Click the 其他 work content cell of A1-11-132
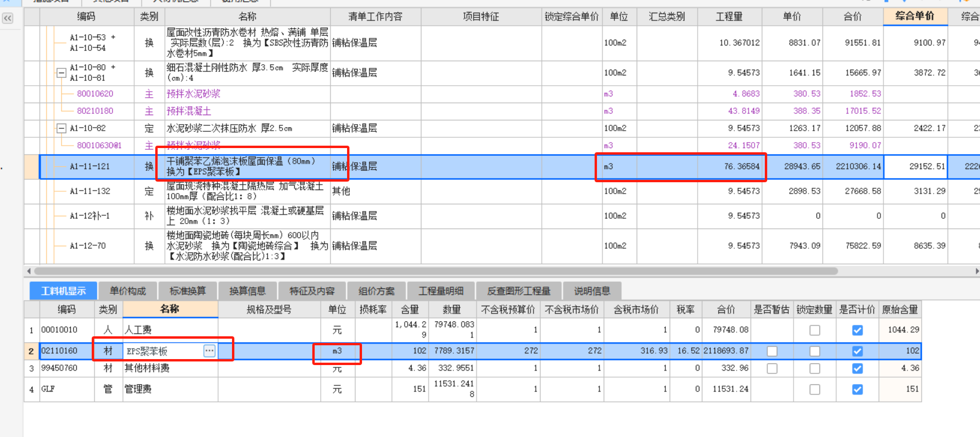Image resolution: width=980 pixels, height=437 pixels. (376, 191)
